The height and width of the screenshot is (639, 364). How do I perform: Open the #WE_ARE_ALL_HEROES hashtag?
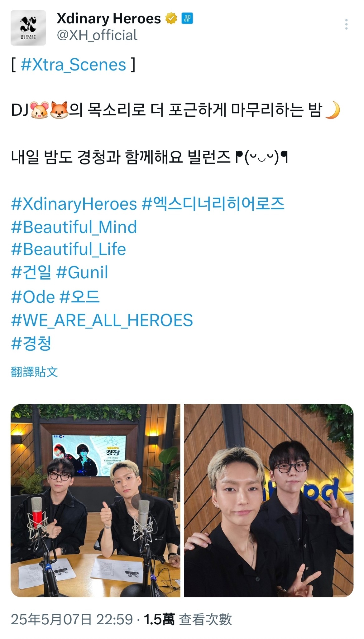pyautogui.click(x=102, y=320)
